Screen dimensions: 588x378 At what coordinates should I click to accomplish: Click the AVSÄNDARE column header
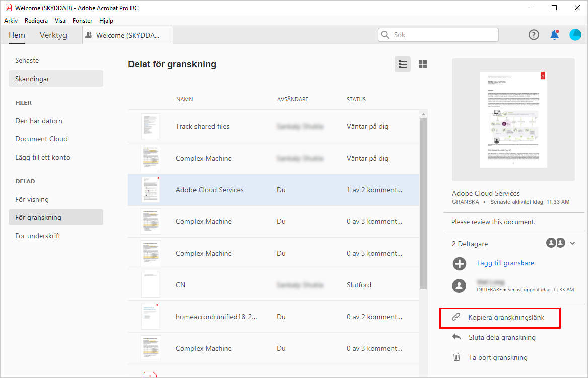click(x=293, y=99)
